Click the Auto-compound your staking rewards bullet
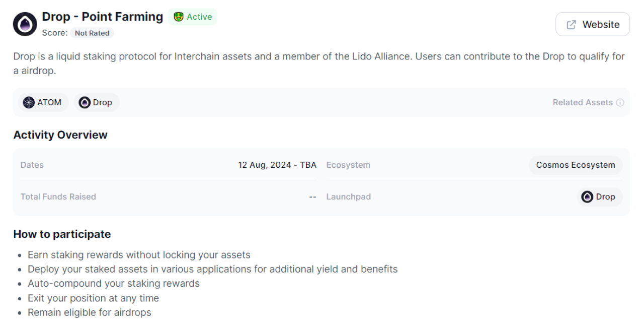 pos(114,284)
